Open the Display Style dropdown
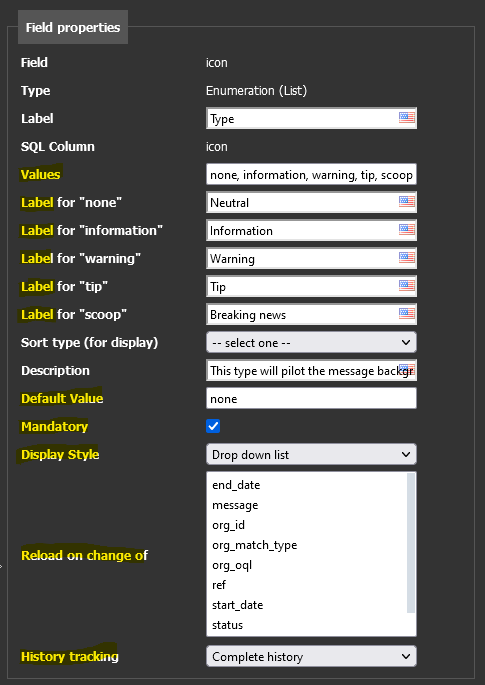 (311, 454)
